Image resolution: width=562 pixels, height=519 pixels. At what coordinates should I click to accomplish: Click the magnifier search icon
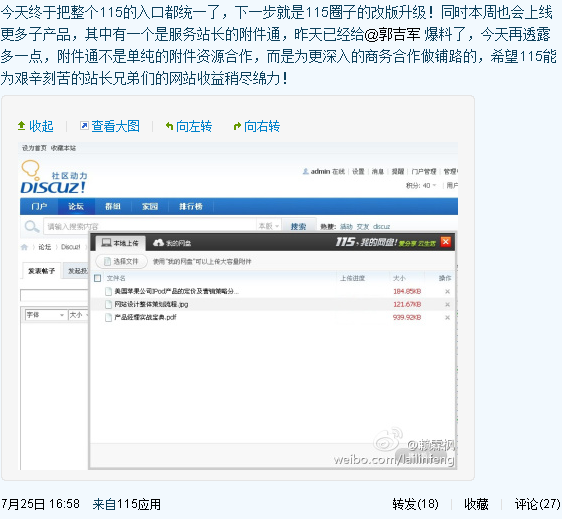tap(32, 227)
